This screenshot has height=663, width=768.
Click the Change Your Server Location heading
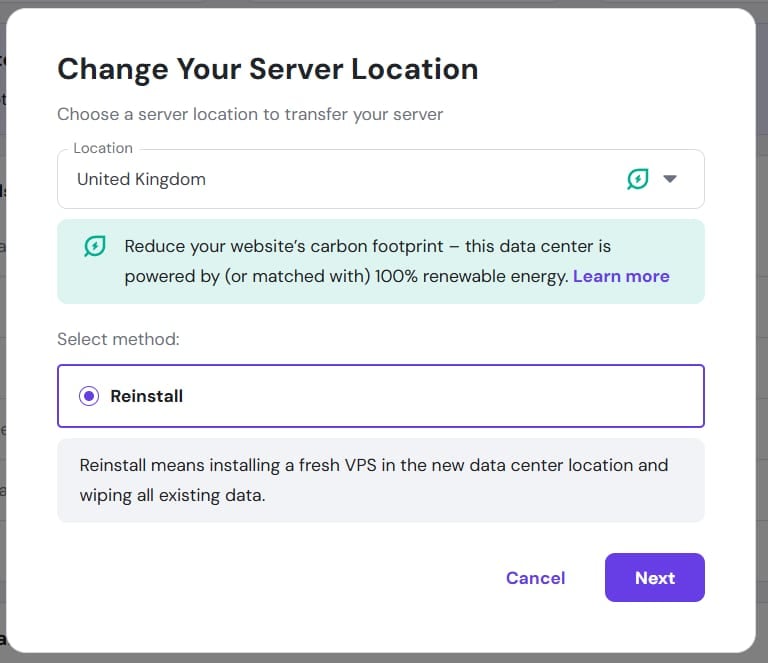(x=267, y=69)
